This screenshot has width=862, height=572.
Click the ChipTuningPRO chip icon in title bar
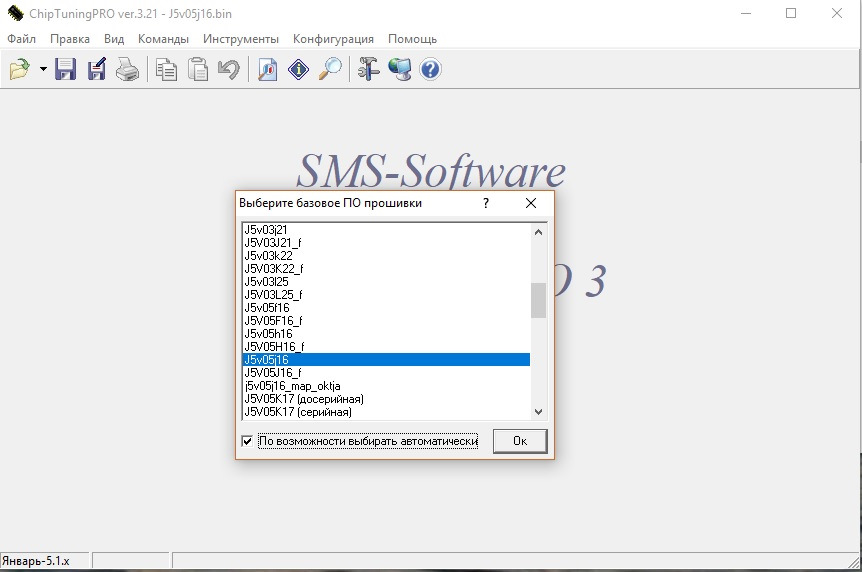(x=15, y=13)
